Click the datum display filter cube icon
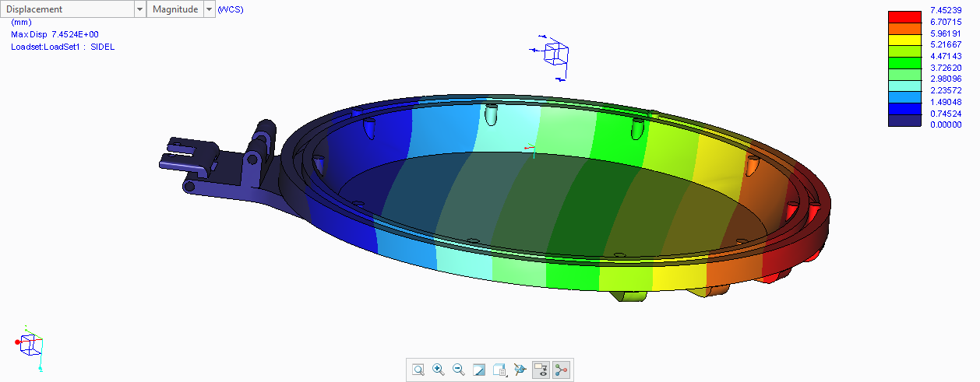Image resolution: width=980 pixels, height=382 pixels. [520, 370]
